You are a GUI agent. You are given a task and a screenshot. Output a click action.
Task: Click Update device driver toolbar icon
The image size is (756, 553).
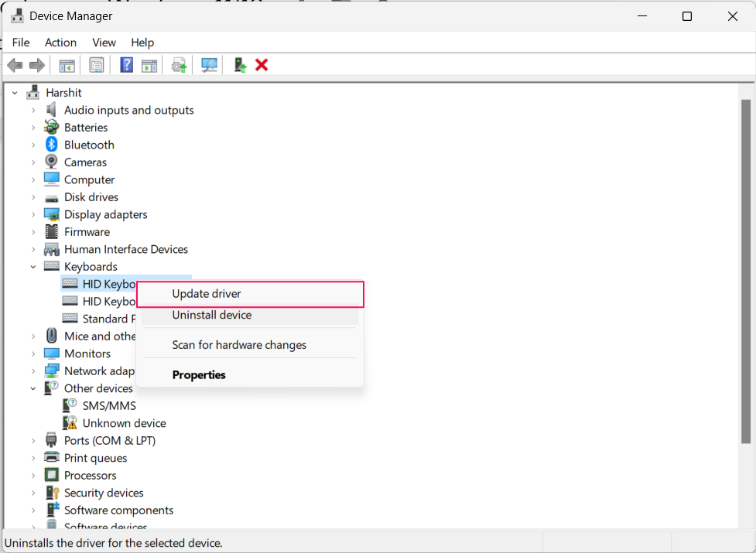coord(180,65)
